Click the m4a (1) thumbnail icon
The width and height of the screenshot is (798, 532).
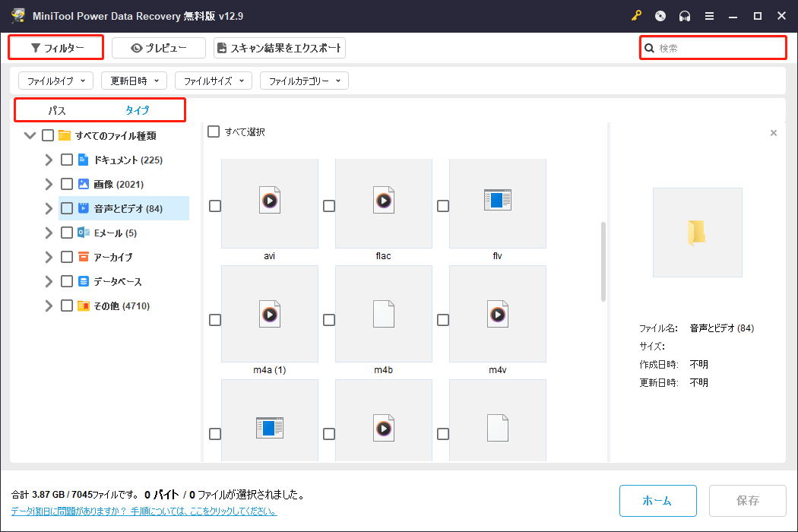270,315
